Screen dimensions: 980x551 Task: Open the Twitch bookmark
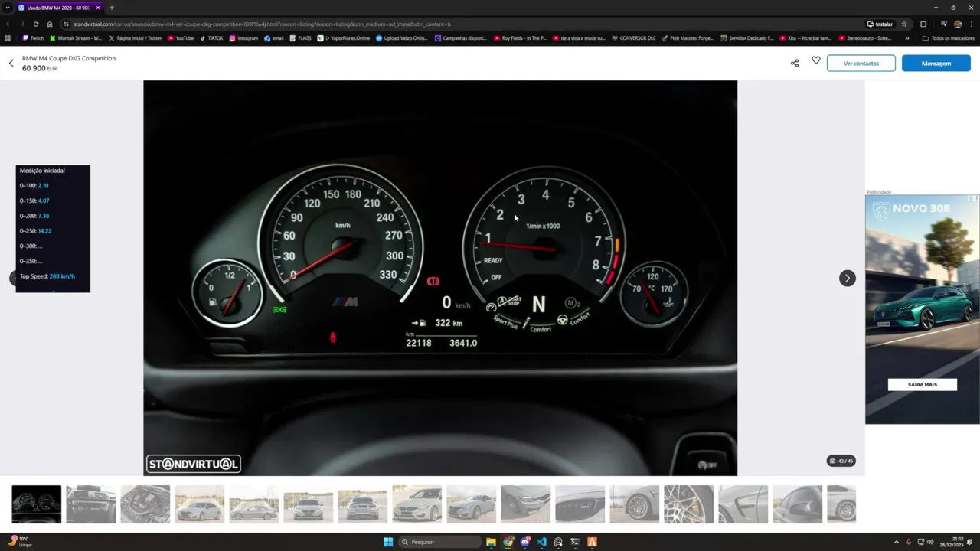(34, 37)
